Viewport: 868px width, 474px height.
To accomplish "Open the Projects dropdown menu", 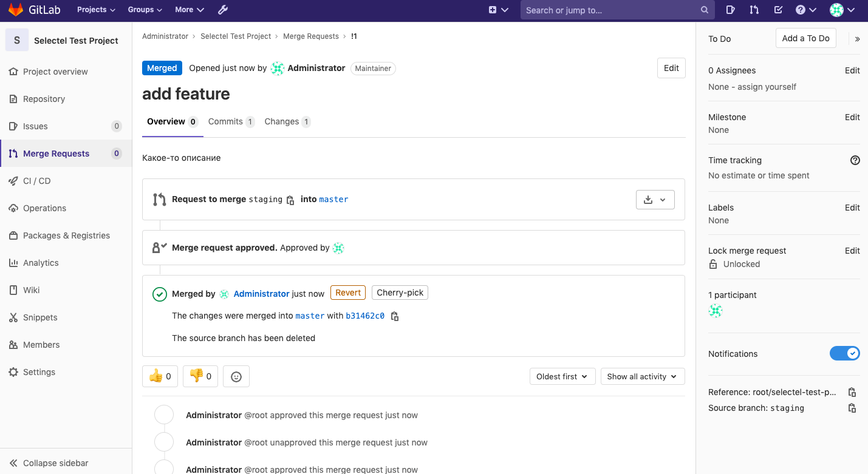I will pyautogui.click(x=96, y=10).
